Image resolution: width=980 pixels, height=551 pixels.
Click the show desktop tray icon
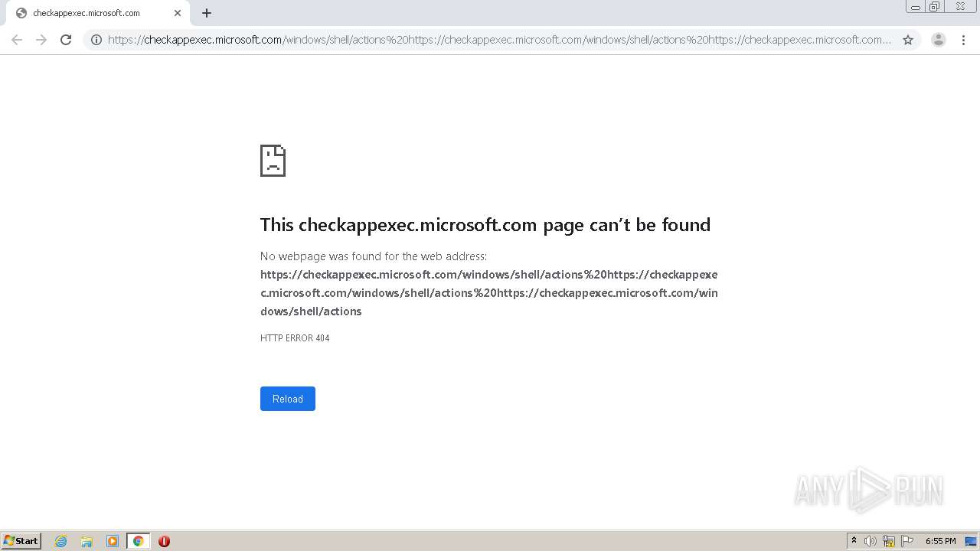(x=971, y=541)
